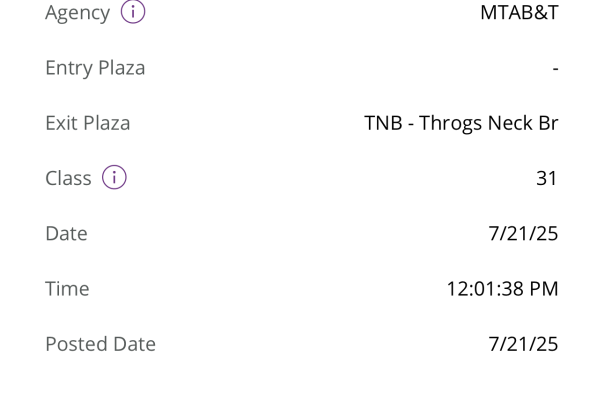Image resolution: width=604 pixels, height=400 pixels.
Task: Tap the circled i beside Class
Action: tap(115, 178)
